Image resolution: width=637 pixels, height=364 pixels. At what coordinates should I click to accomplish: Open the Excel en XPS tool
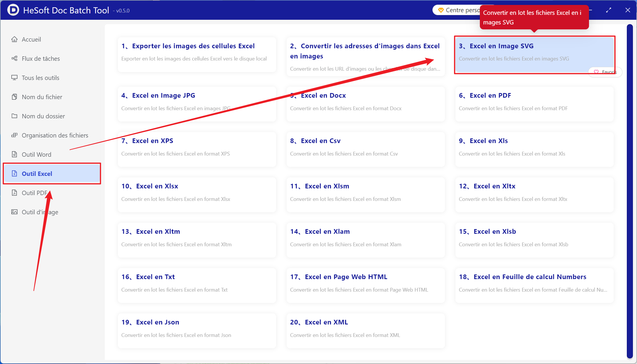point(197,149)
